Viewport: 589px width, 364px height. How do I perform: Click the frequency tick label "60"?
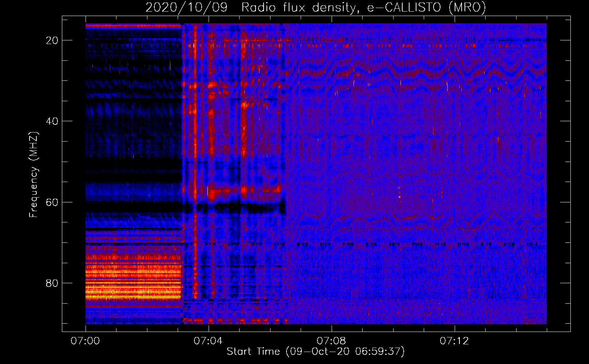click(x=52, y=202)
